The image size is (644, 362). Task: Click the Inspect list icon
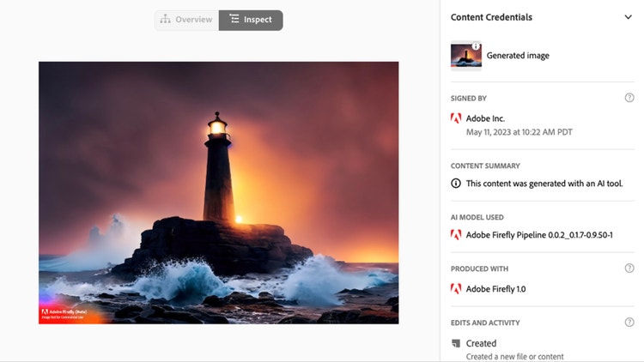click(234, 19)
